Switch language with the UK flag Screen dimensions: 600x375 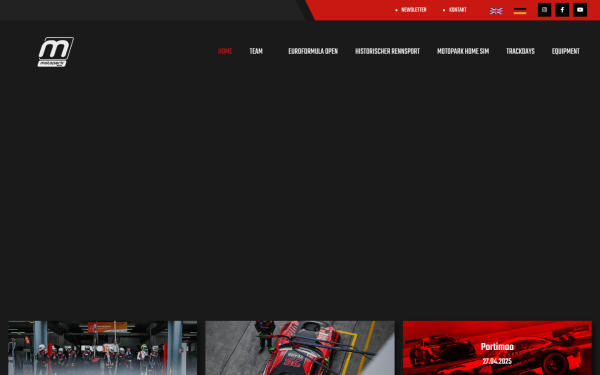pyautogui.click(x=496, y=11)
